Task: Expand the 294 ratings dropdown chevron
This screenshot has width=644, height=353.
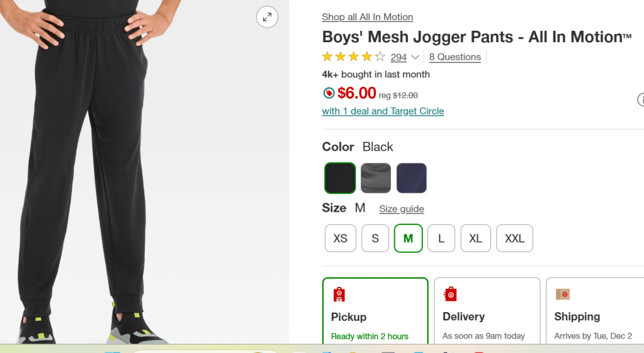Action: pos(415,57)
